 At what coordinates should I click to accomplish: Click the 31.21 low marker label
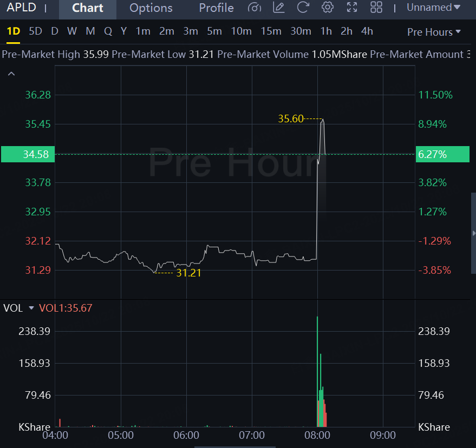click(x=188, y=273)
